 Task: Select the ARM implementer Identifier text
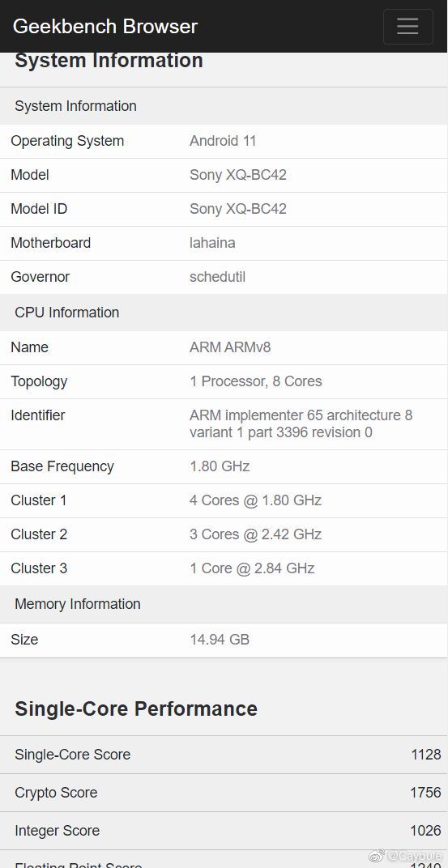pyautogui.click(x=301, y=423)
